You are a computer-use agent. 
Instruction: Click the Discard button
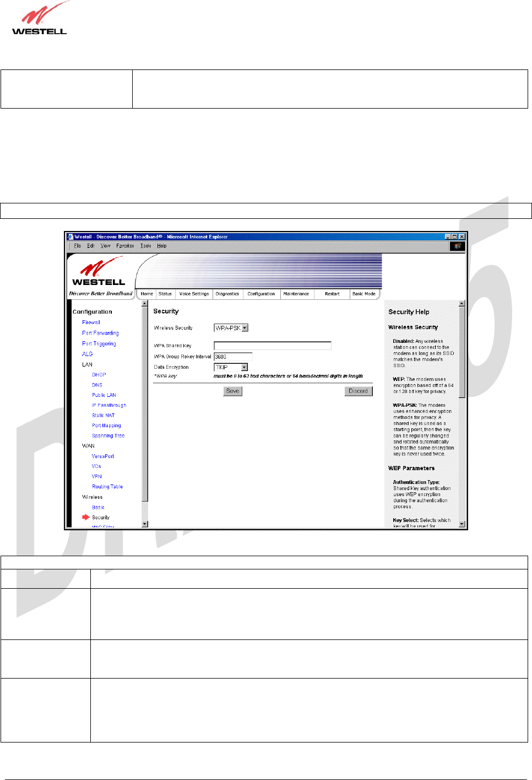(359, 391)
